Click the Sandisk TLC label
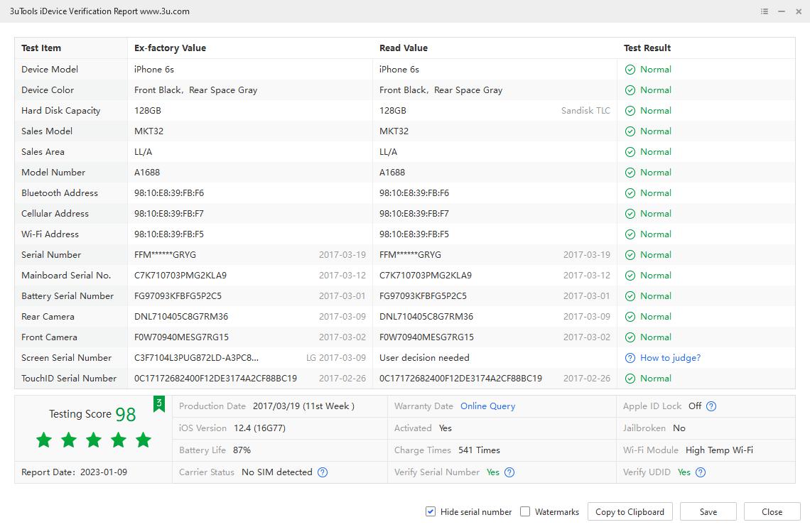 click(585, 111)
